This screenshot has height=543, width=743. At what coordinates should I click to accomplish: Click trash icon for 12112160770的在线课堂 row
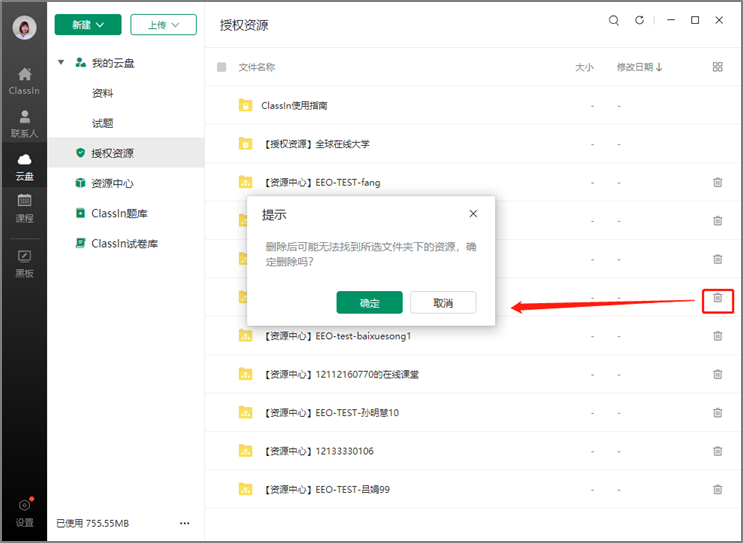[717, 374]
